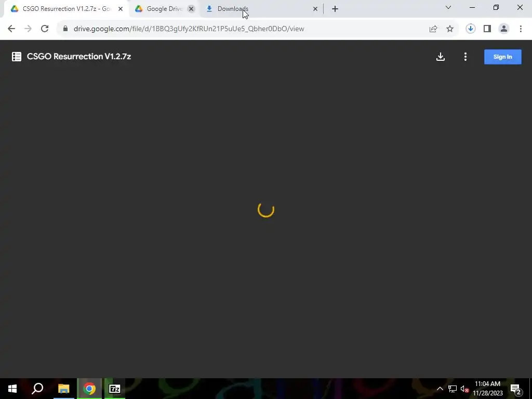Close the Google Drive tab
Viewport: 532px width, 399px height.
191,9
